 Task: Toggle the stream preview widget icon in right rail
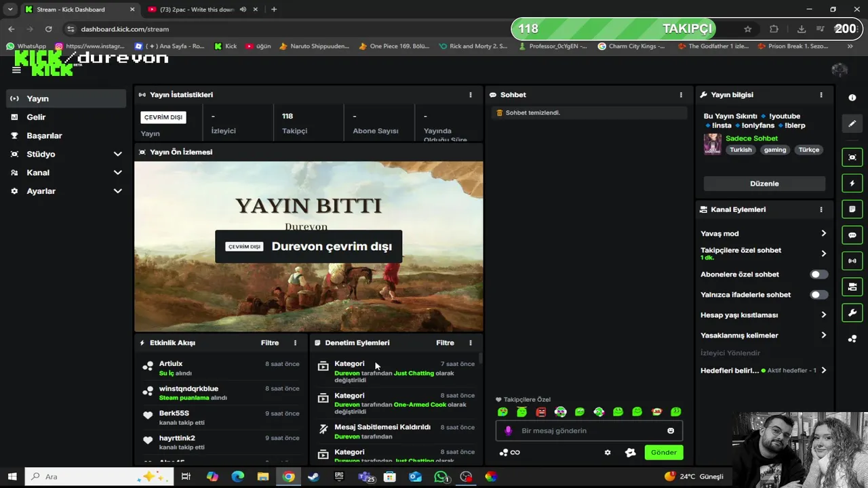pos(852,157)
